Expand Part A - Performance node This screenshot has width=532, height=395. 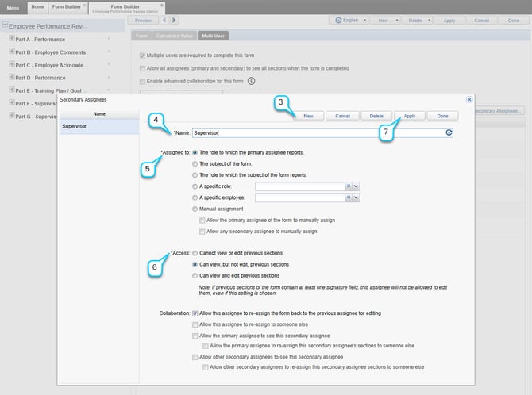tap(12, 38)
